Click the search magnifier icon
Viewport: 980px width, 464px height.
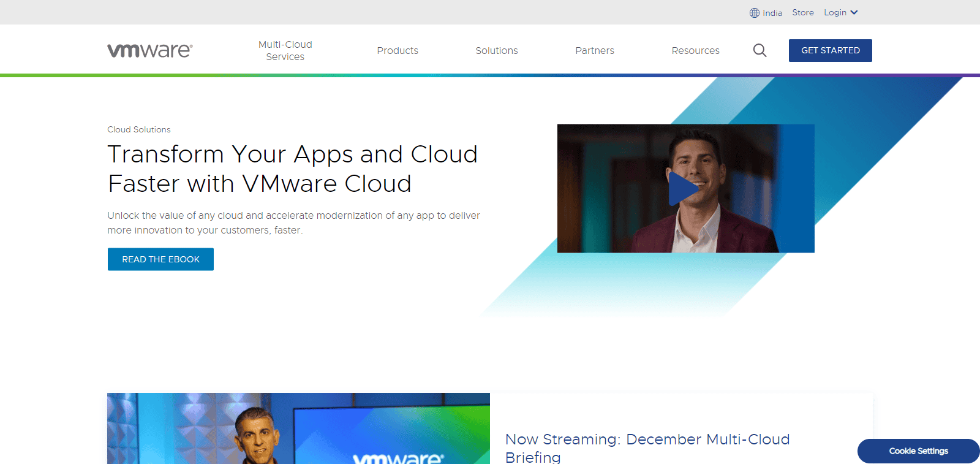759,50
